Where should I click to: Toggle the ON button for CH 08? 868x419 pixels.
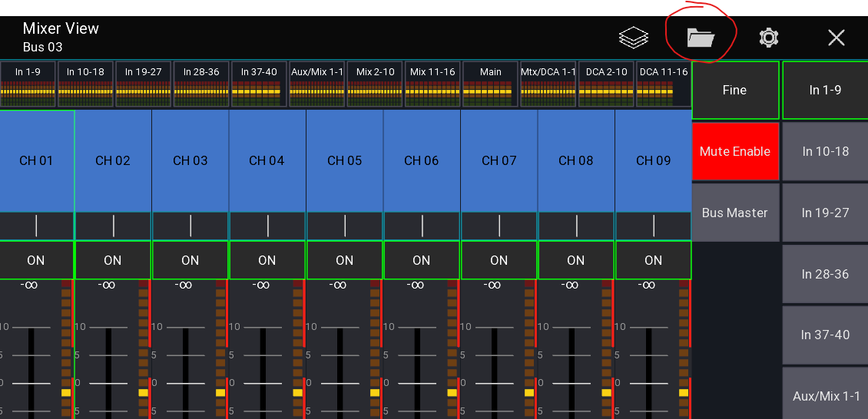point(576,260)
